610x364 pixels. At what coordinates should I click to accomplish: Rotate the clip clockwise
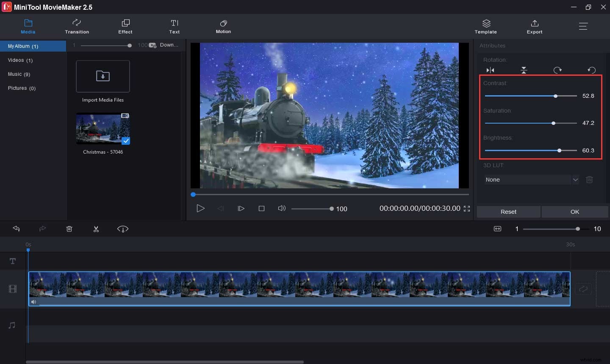pos(557,70)
